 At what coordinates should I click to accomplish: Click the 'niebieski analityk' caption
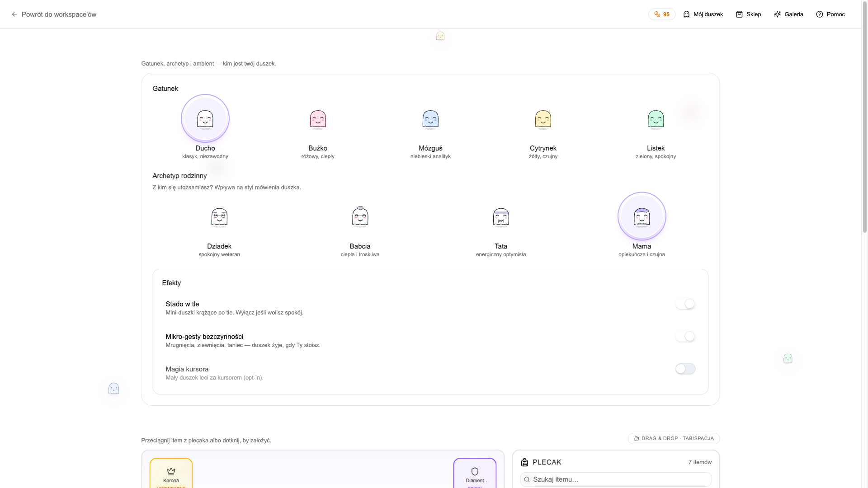pos(430,156)
